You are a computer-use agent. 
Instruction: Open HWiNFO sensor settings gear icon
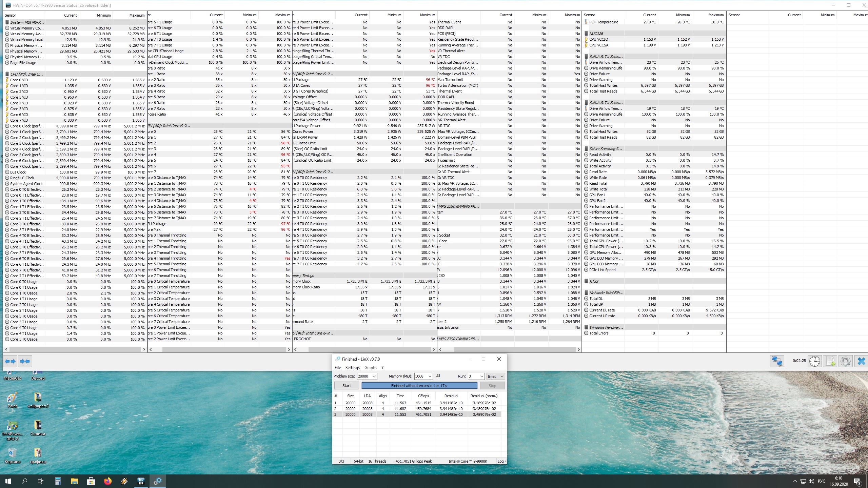pos(846,361)
